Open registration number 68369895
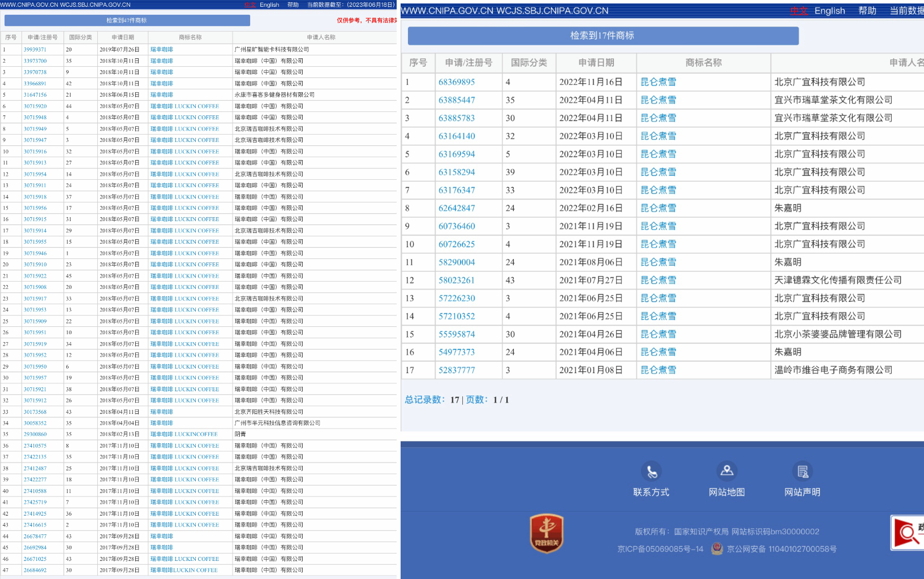Screen dimensions: 924x579 (457, 82)
